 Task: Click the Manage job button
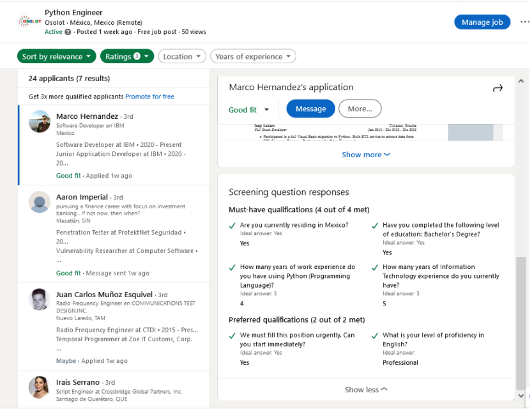pos(482,22)
